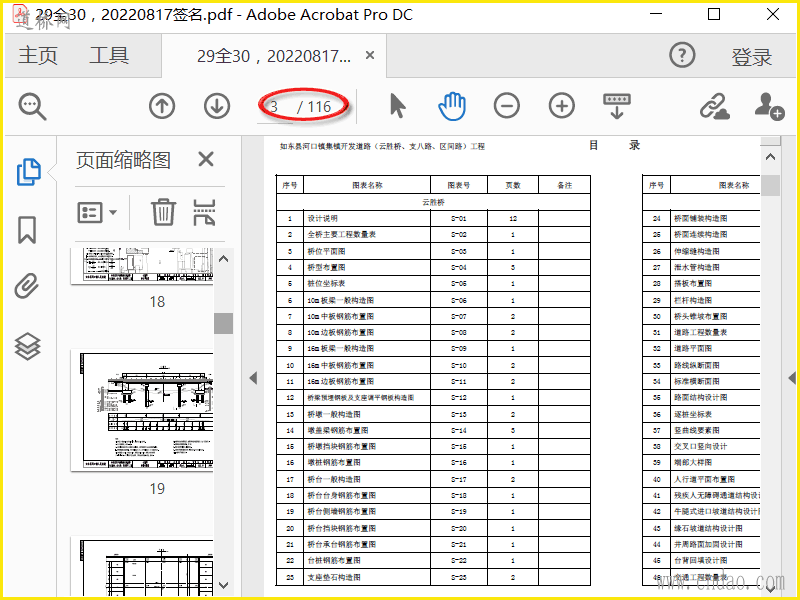800x600 pixels.
Task: Zoom out with the minus icon
Action: [x=507, y=105]
